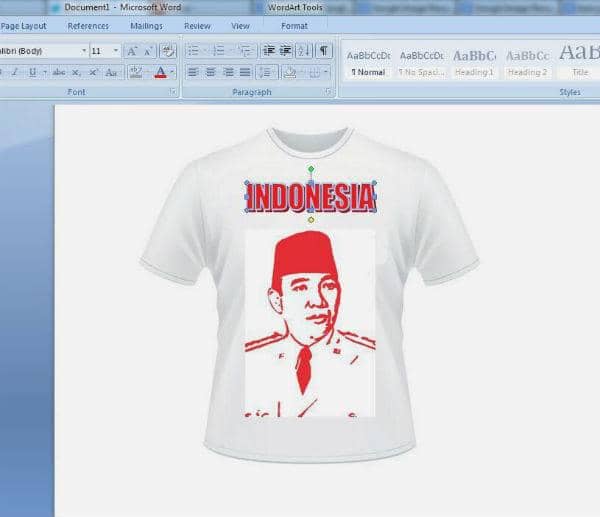Apply the No Spacing style

point(421,62)
